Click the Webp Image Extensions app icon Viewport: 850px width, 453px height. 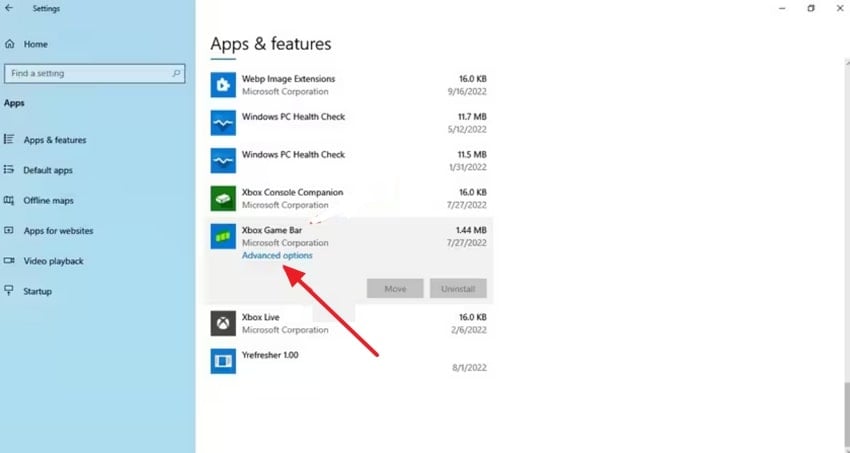[x=223, y=85]
